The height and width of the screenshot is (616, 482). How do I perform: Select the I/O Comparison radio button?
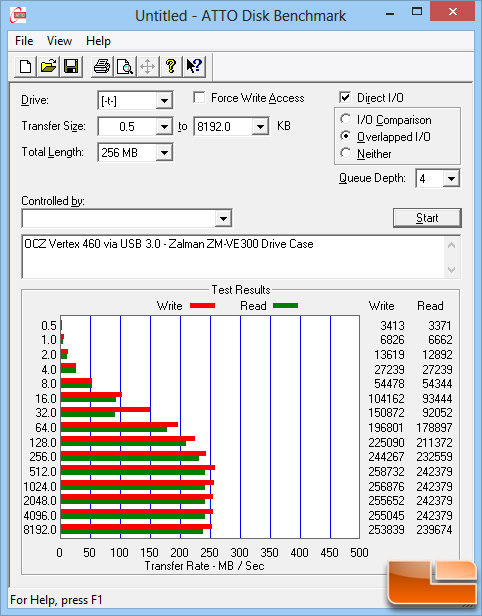[x=346, y=119]
